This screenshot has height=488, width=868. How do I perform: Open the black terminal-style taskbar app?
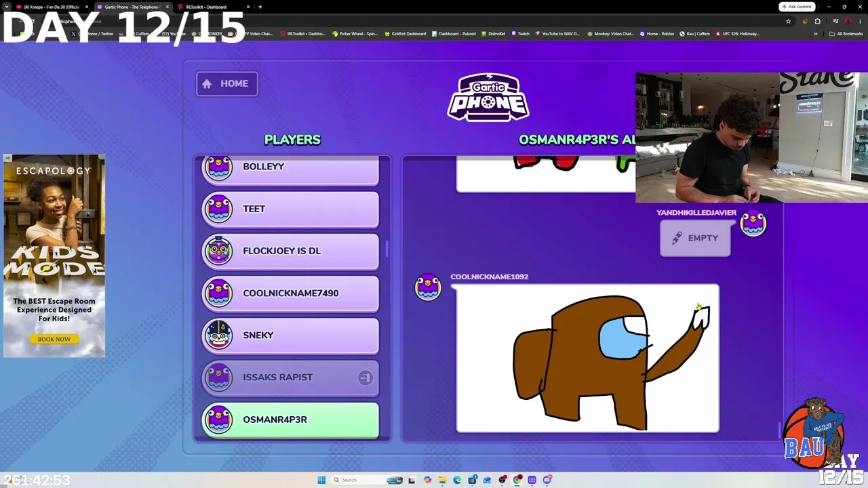(412, 480)
